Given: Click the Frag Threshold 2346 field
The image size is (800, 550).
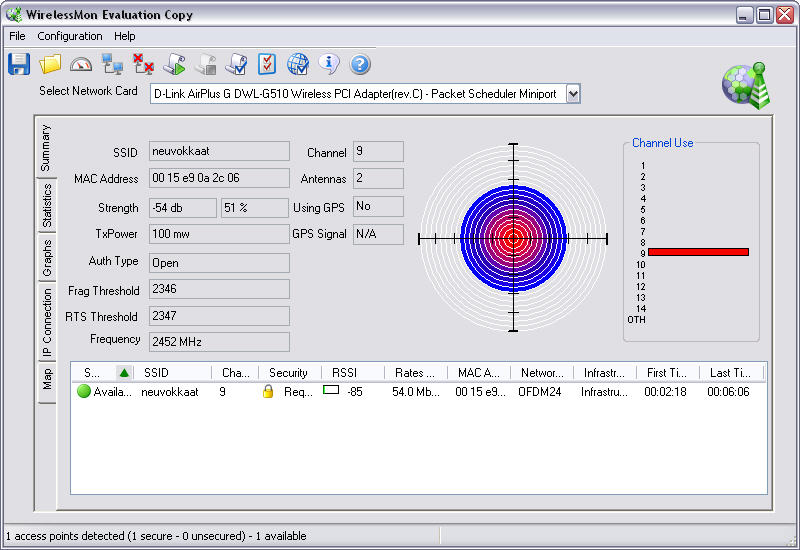Looking at the screenshot, I should [x=219, y=289].
